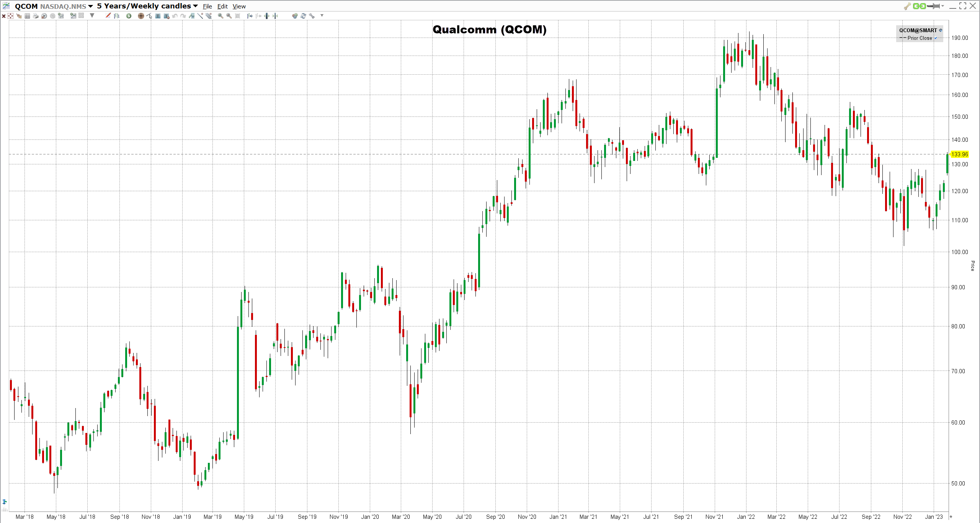
Task: Maximize the chart window to full screen
Action: 963,6
